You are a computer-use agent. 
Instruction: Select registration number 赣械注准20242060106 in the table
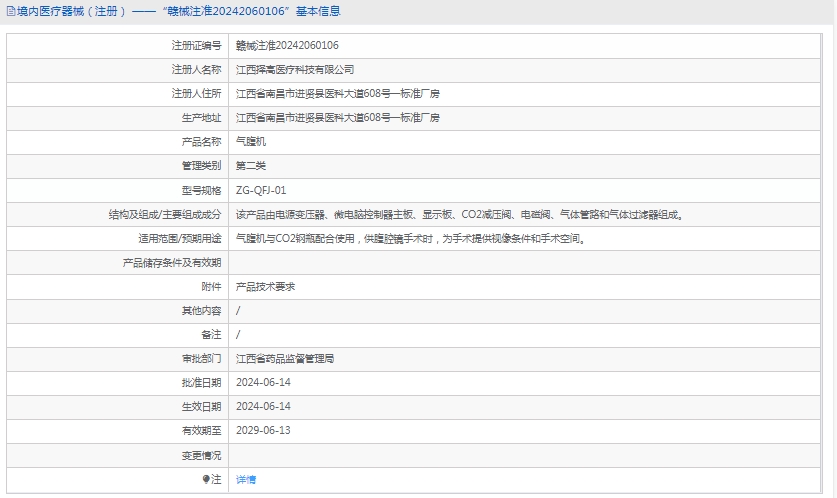tap(287, 46)
